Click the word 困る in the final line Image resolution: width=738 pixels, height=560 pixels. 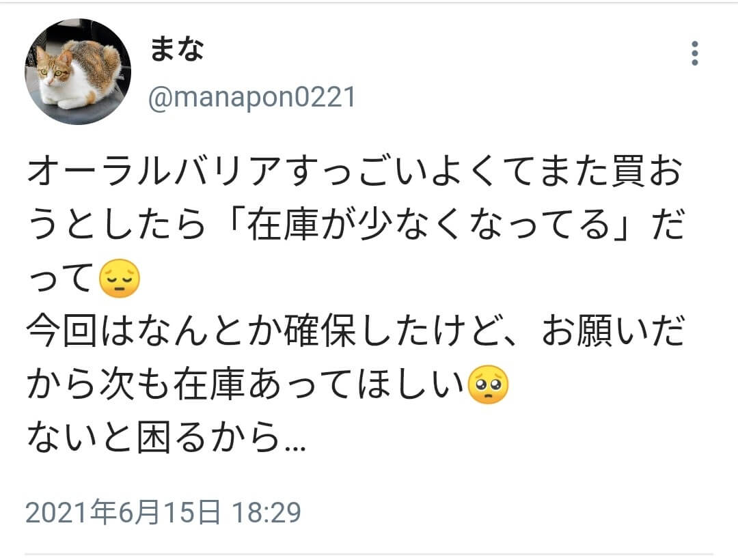pyautogui.click(x=172, y=437)
